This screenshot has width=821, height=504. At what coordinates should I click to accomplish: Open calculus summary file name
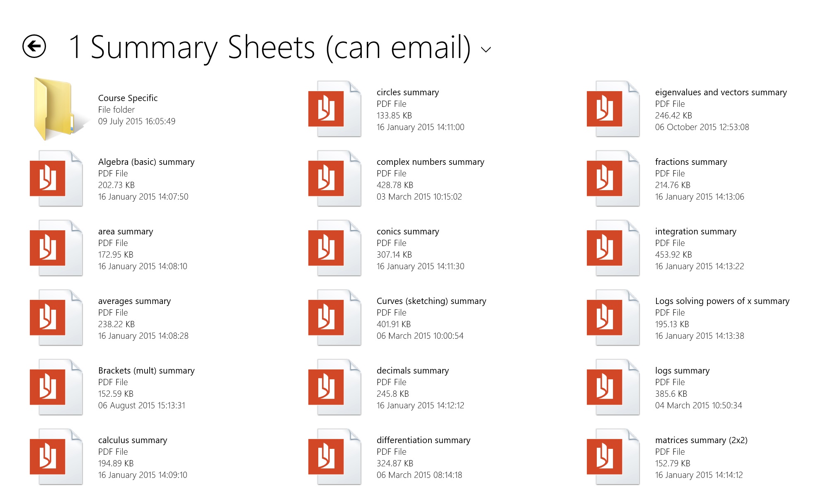click(x=133, y=440)
